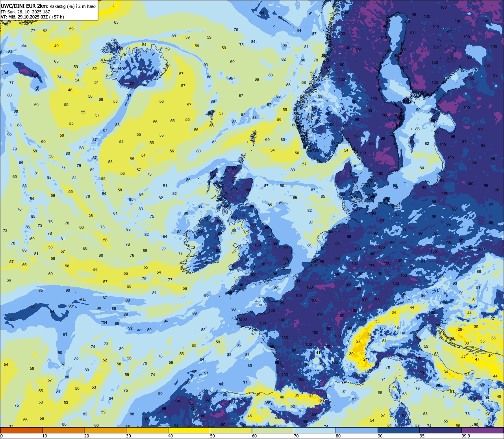This screenshot has width=504, height=439.
Task: Click the legend scale label '10'
Action: point(44,436)
